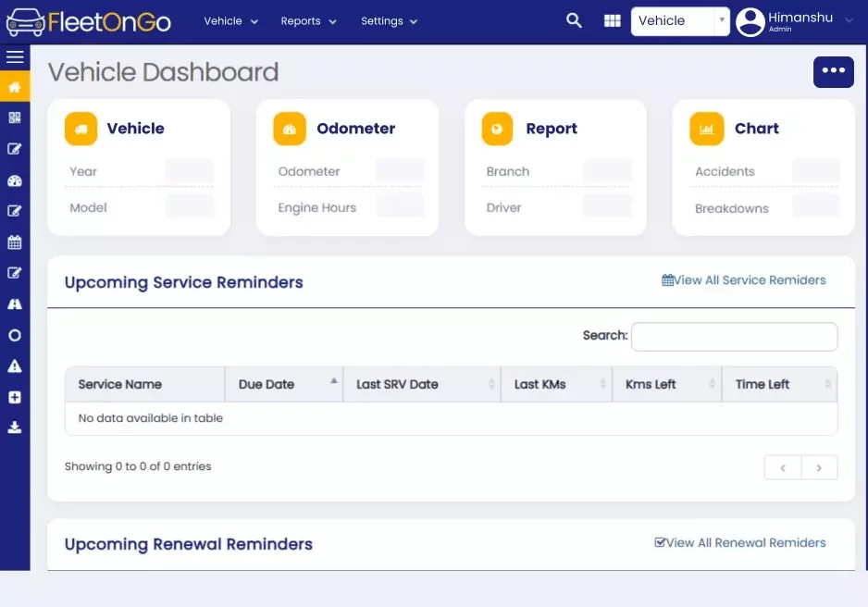Open the Reports dropdown menu
868x607 pixels.
[308, 20]
